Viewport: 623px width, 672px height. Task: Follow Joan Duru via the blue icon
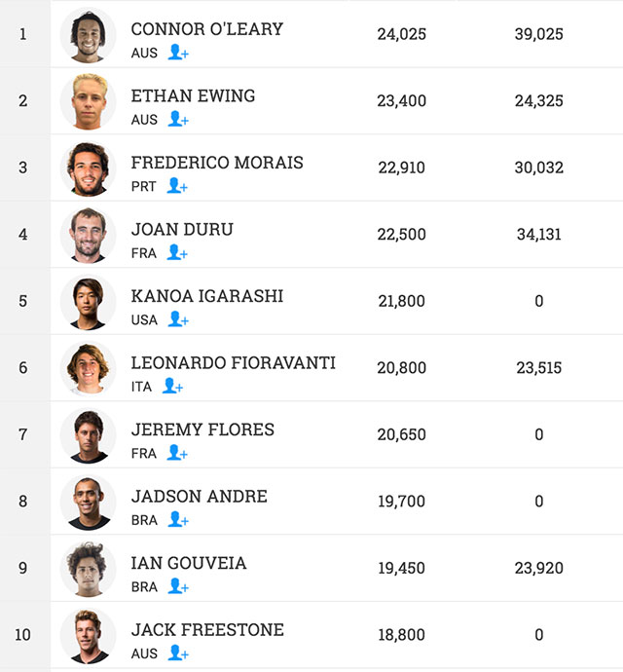(176, 252)
